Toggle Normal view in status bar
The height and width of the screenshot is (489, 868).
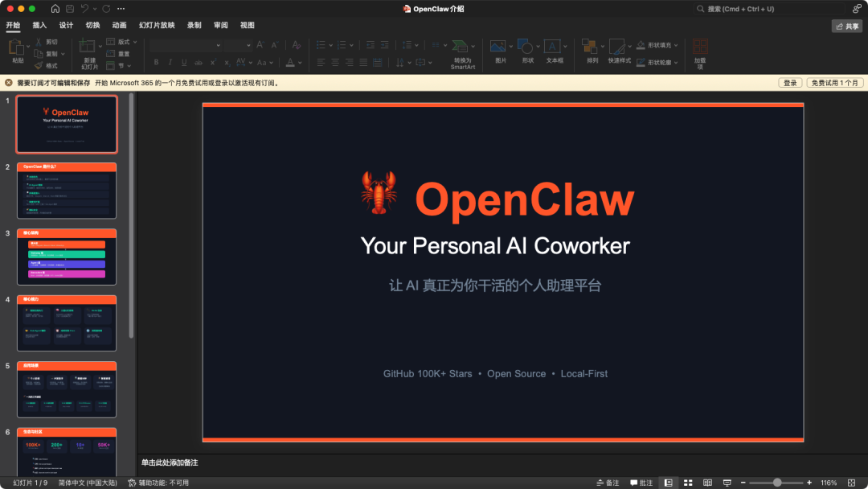coord(668,483)
